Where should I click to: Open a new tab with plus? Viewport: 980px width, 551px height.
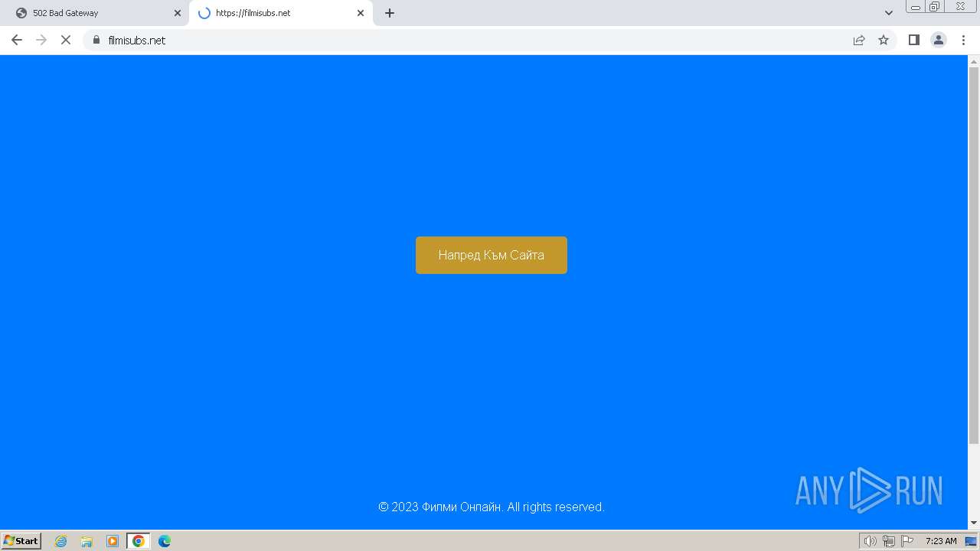[x=390, y=13]
